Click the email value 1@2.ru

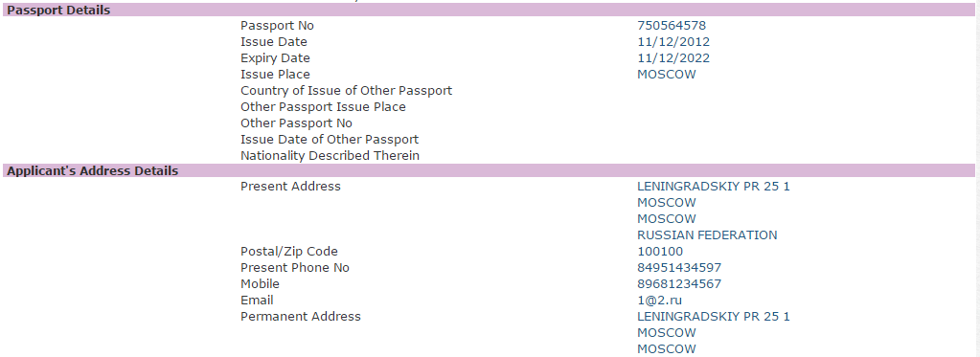(x=659, y=301)
